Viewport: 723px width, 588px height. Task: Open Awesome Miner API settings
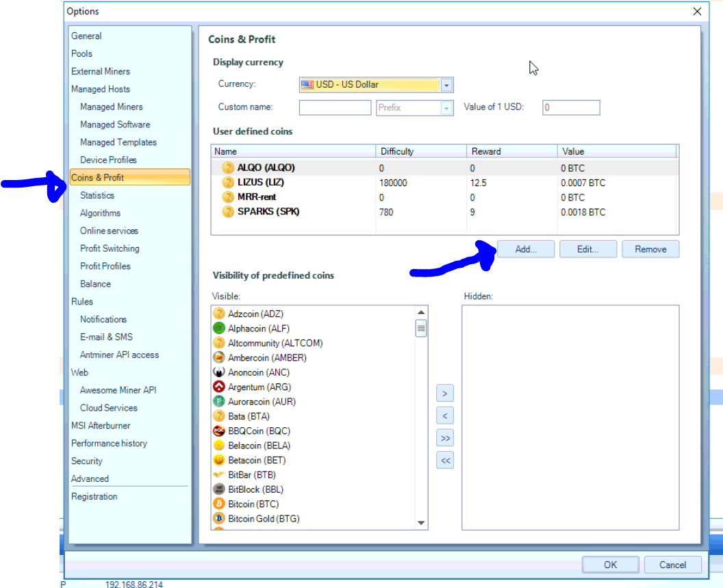pos(118,390)
